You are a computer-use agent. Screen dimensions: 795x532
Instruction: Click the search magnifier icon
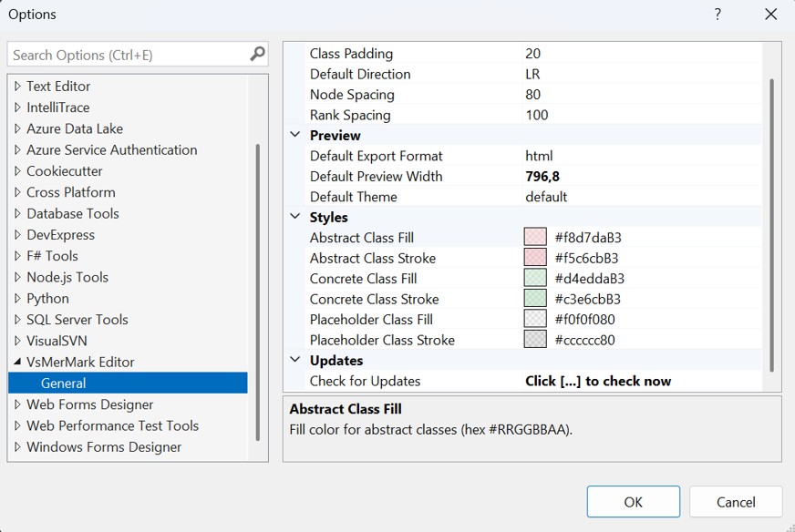pyautogui.click(x=257, y=55)
